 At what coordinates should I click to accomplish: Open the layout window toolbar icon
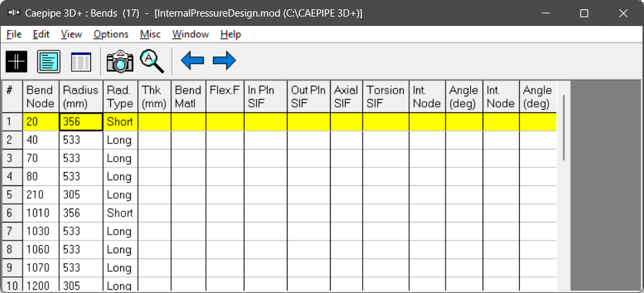tap(48, 62)
